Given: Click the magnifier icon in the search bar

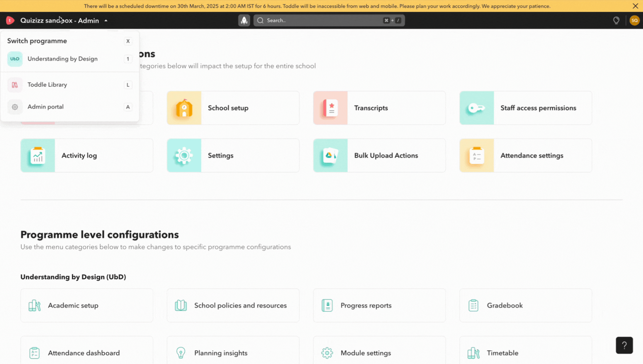Looking at the screenshot, I should [260, 20].
